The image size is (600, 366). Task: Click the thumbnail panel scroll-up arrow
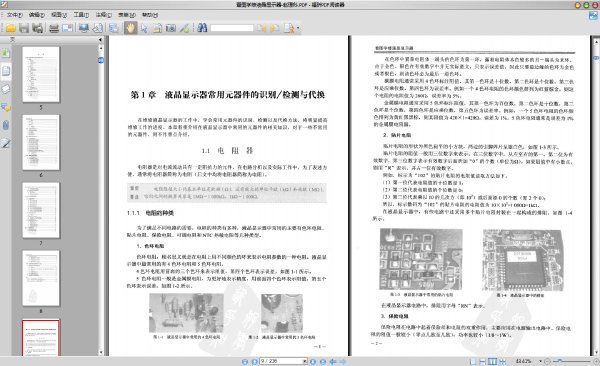pyautogui.click(x=101, y=48)
